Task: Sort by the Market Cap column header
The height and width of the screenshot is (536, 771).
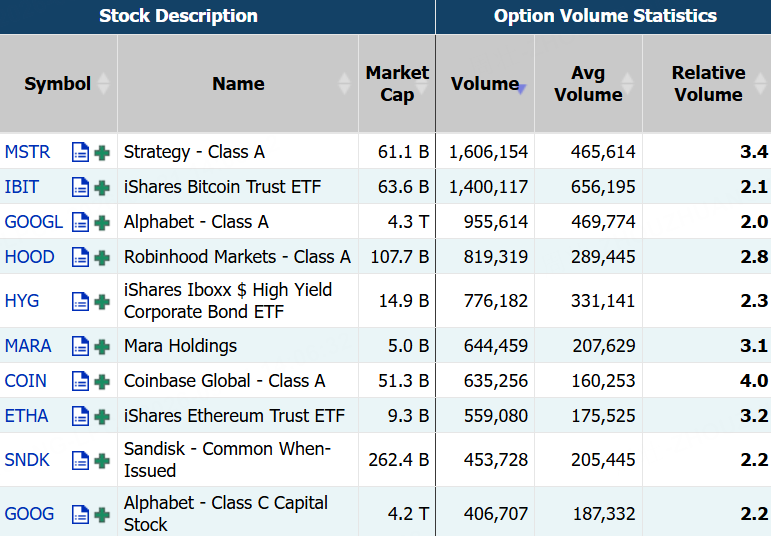Action: pos(397,84)
